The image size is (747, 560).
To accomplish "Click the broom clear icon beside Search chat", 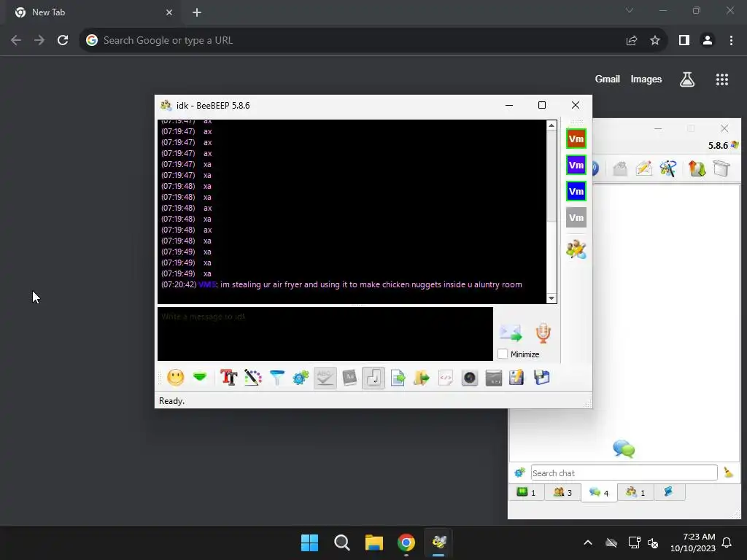I will pos(729,472).
